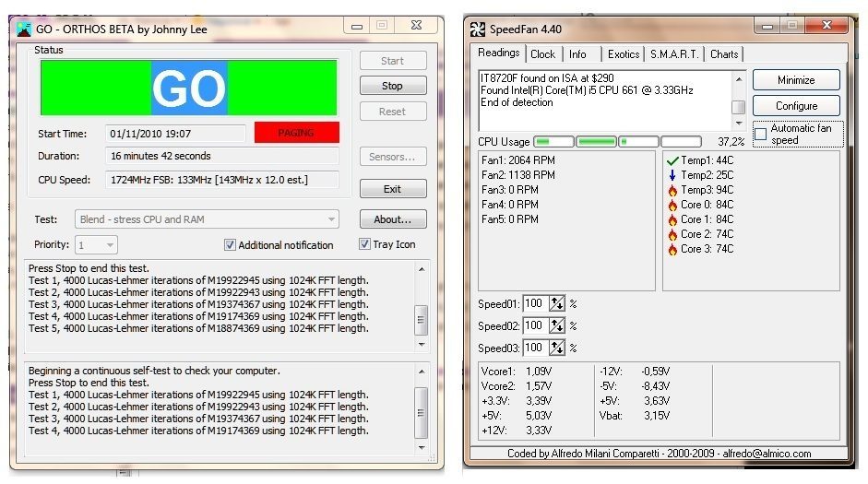Click the ORTHOS app icon in title bar

(x=23, y=30)
